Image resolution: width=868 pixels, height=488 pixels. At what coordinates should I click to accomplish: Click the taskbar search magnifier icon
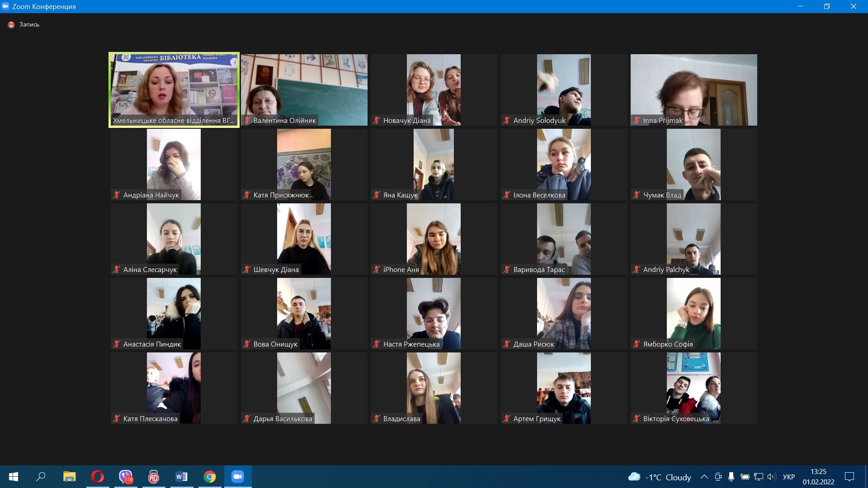pos(41,477)
